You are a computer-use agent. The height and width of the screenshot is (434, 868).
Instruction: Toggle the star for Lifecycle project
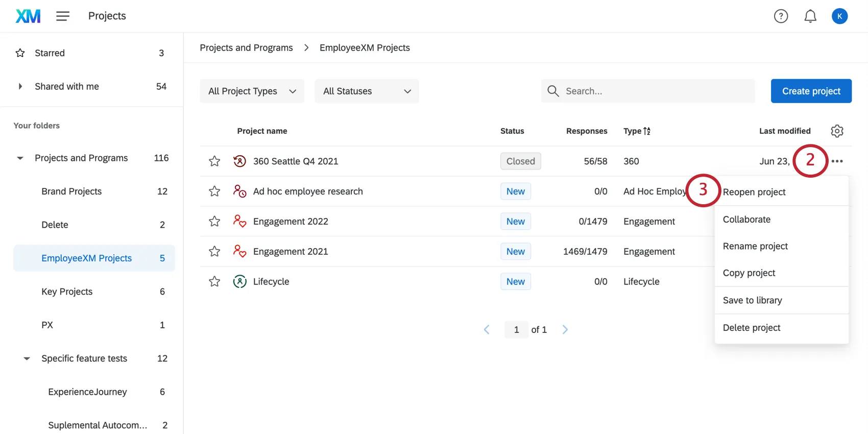coord(214,282)
